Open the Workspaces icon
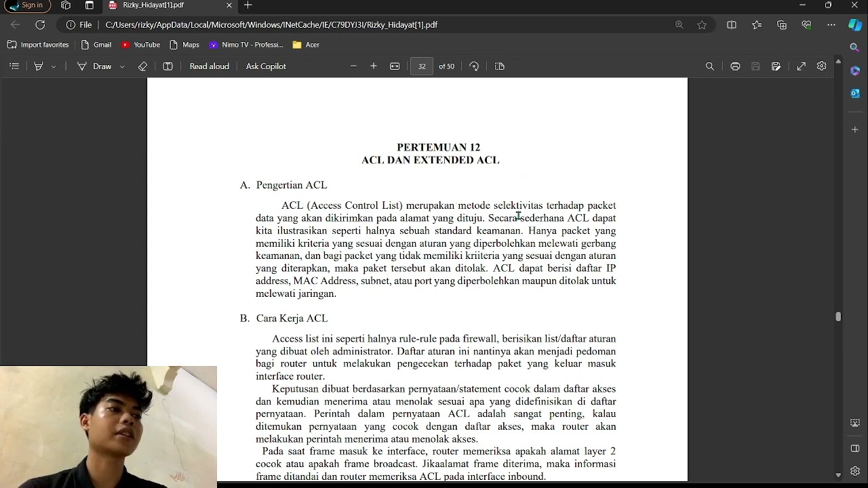Viewport: 868px width, 488px height. (66, 5)
